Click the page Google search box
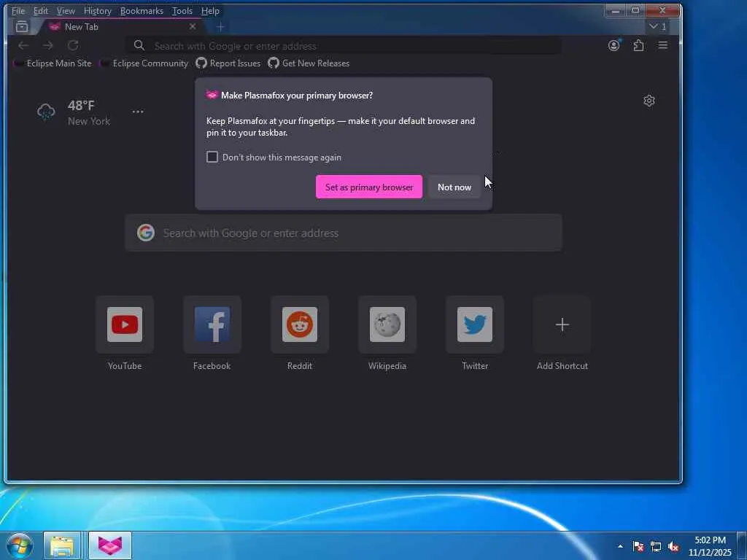Image resolution: width=747 pixels, height=560 pixels. 344,233
